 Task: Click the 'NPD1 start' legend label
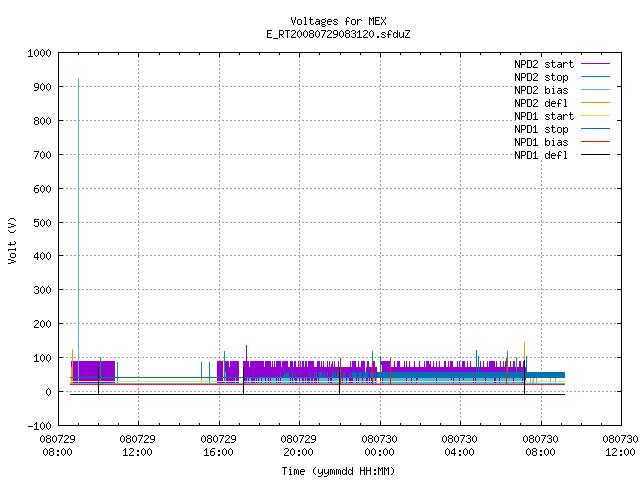point(544,116)
